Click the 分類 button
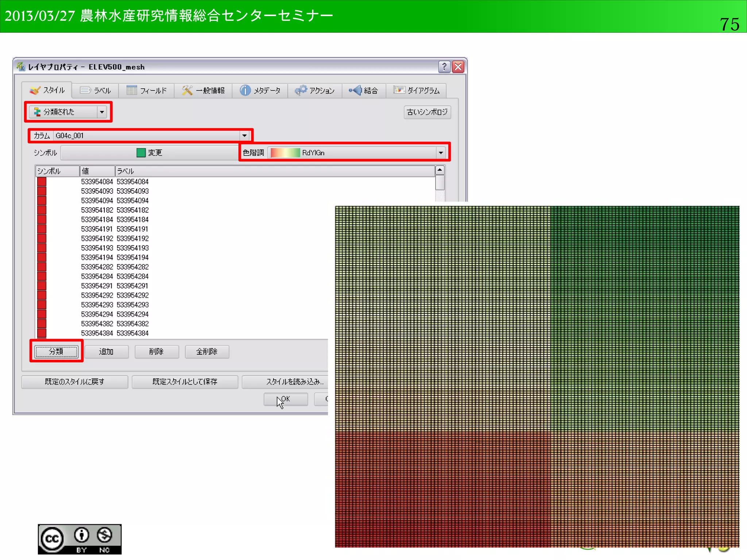The width and height of the screenshot is (747, 560). click(x=56, y=351)
